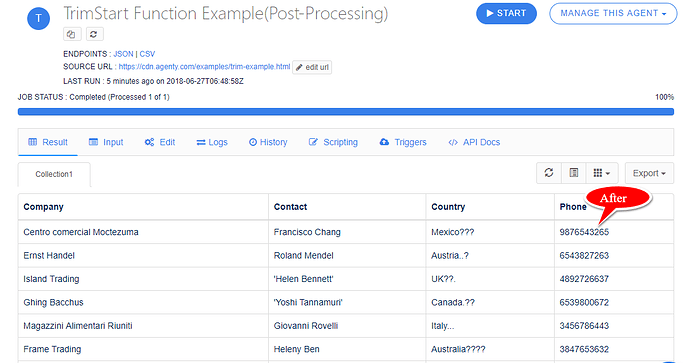Expand Manage This Agent menu
This screenshot has width=690, height=363.
pos(613,13)
